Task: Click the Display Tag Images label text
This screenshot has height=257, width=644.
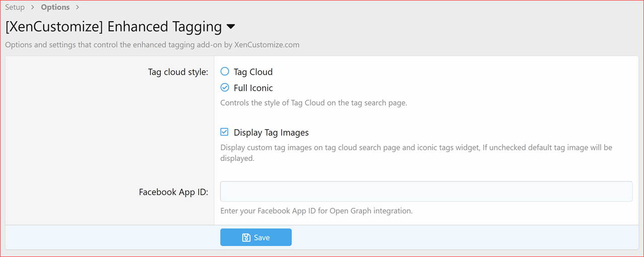Action: coord(271,132)
